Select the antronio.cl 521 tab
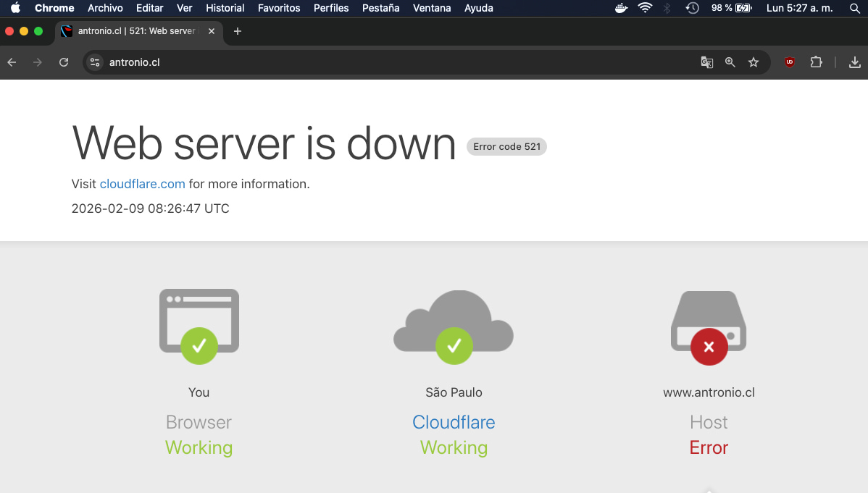 point(139,32)
